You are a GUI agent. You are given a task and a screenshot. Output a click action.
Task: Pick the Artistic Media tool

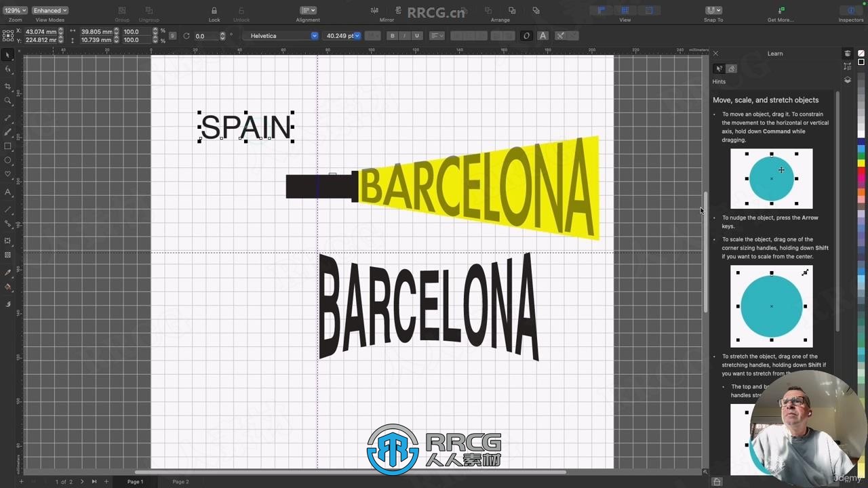[8, 131]
